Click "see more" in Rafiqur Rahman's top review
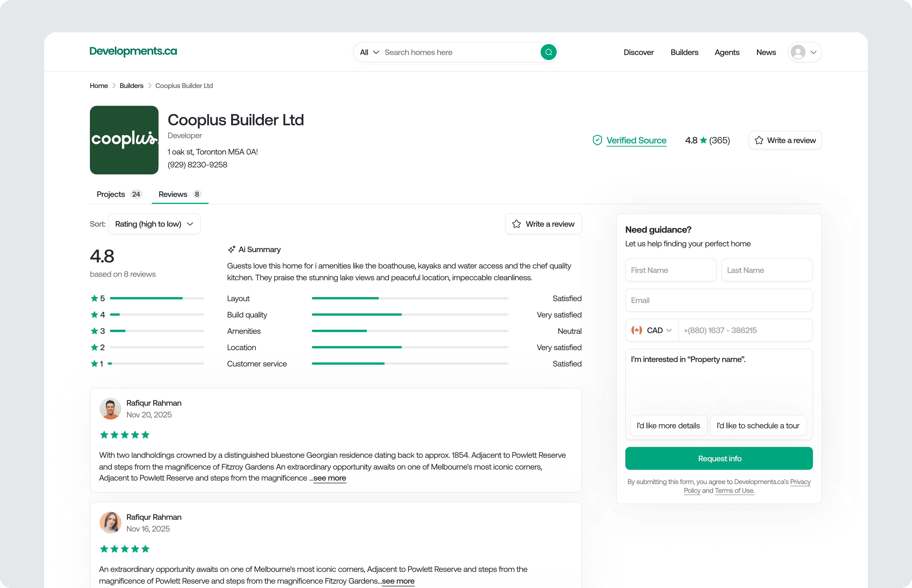The width and height of the screenshot is (912, 588). click(x=329, y=478)
